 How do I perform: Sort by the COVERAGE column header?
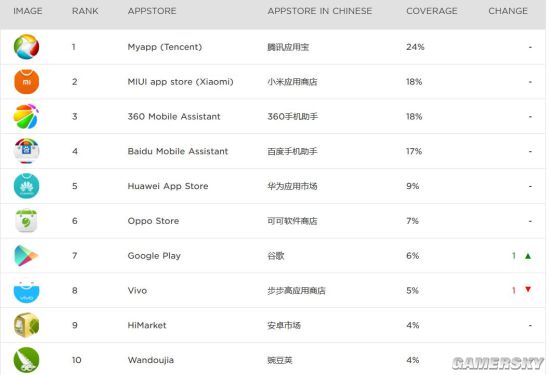point(432,11)
